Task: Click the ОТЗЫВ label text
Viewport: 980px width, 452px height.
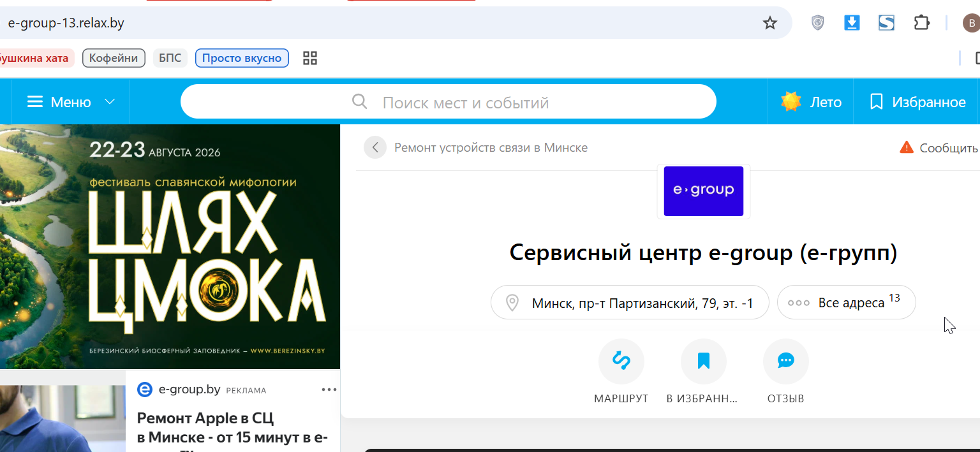Action: click(786, 398)
